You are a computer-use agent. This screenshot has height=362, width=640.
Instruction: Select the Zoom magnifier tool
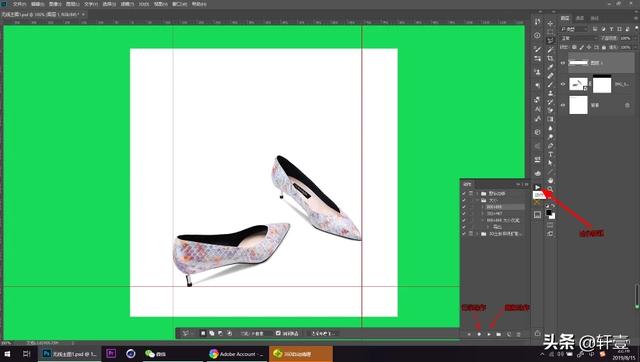(550, 189)
